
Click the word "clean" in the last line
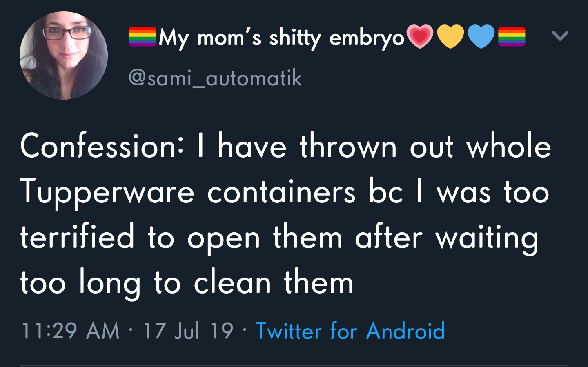[232, 283]
